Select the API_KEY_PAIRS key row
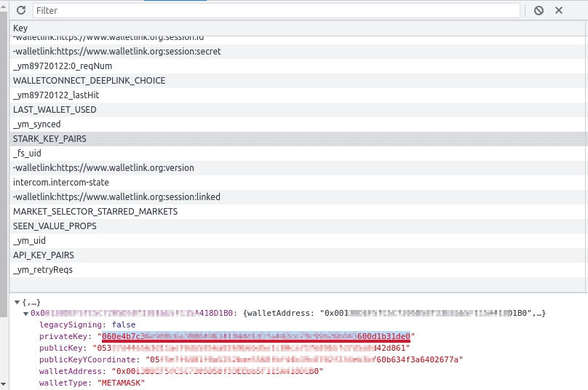The height and width of the screenshot is (390, 588). (297, 255)
